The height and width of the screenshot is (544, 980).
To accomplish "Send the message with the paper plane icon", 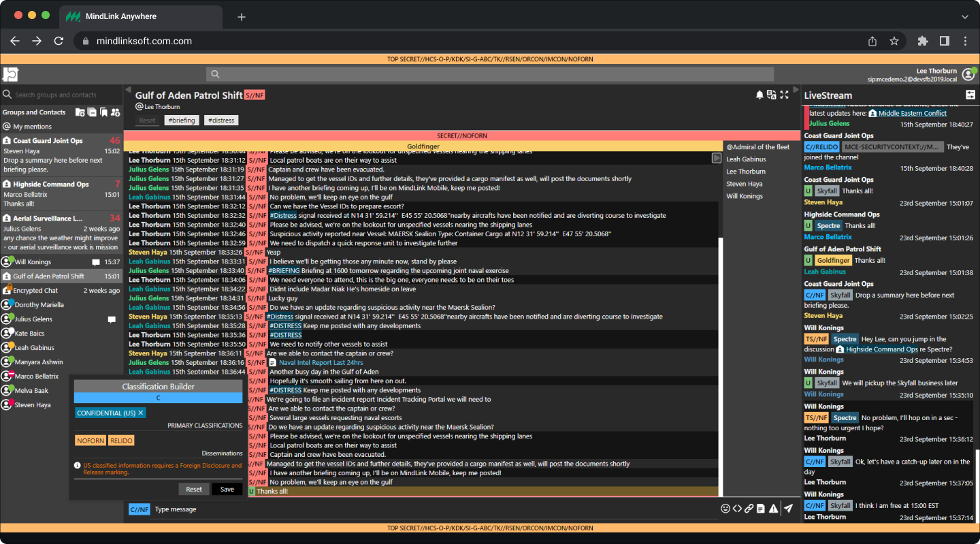I will pos(789,508).
